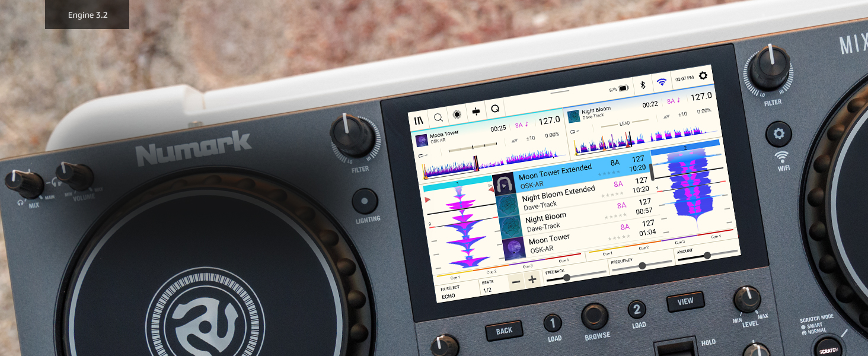
Task: Push the hardware BACK button
Action: pos(504,330)
